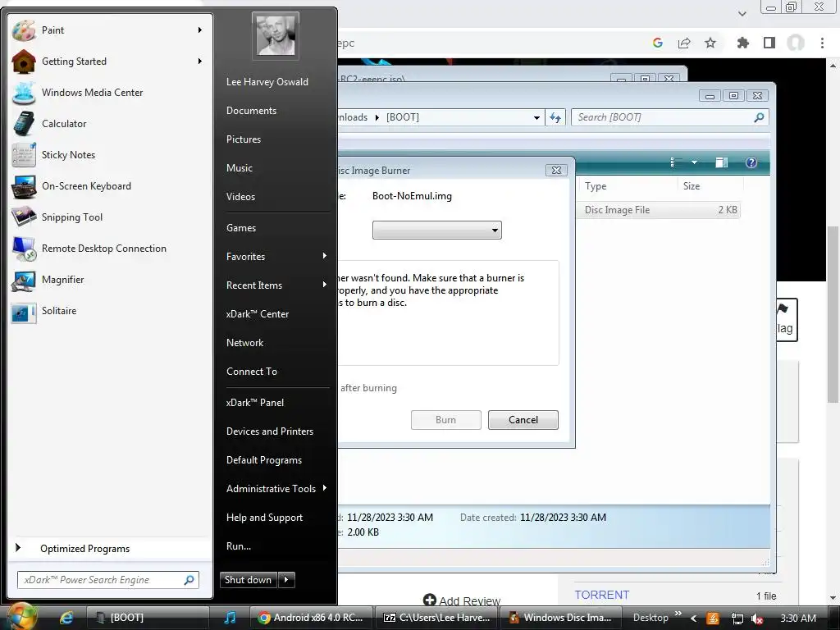Open Documents from the Start menu
Image resolution: width=840 pixels, height=630 pixels.
point(251,111)
